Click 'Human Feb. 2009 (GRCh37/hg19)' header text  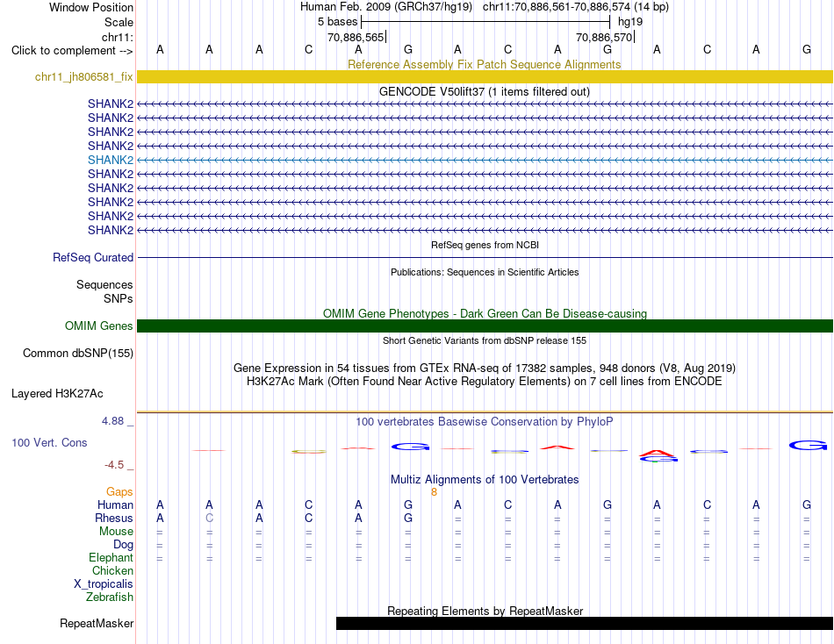(x=386, y=7)
